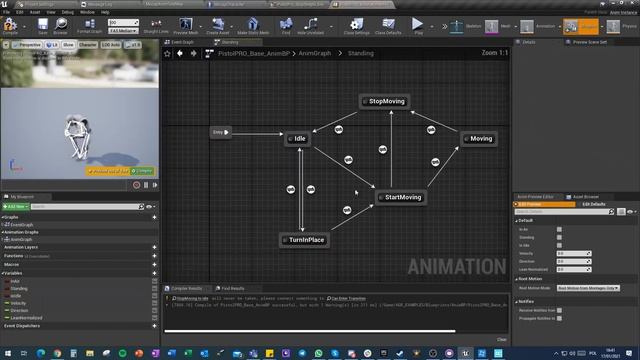Open the Asset menu
Viewport: 640px width, 360px height.
pyautogui.click(x=35, y=12)
